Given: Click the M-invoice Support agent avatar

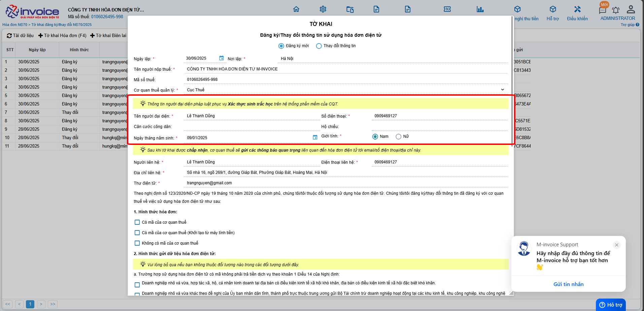Looking at the screenshot, I should coord(524,249).
